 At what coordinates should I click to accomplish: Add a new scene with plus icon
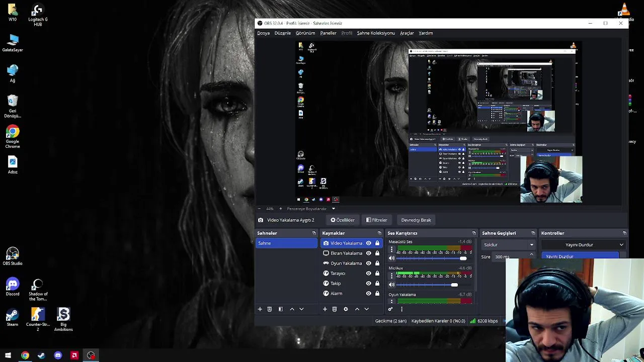pyautogui.click(x=260, y=309)
